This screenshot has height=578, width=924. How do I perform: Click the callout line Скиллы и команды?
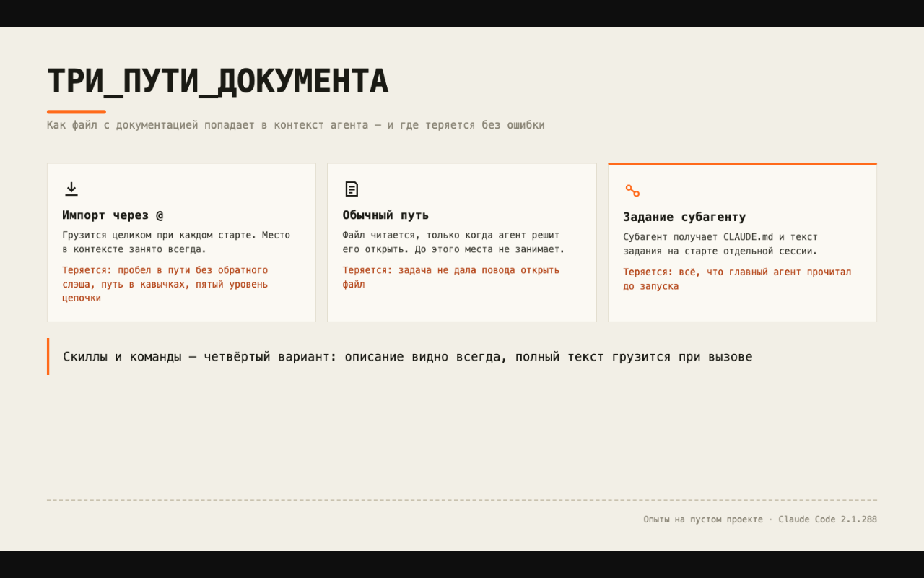coord(407,357)
